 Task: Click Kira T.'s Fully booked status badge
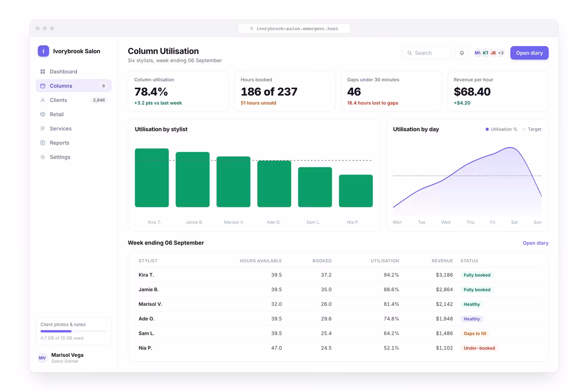pyautogui.click(x=477, y=275)
